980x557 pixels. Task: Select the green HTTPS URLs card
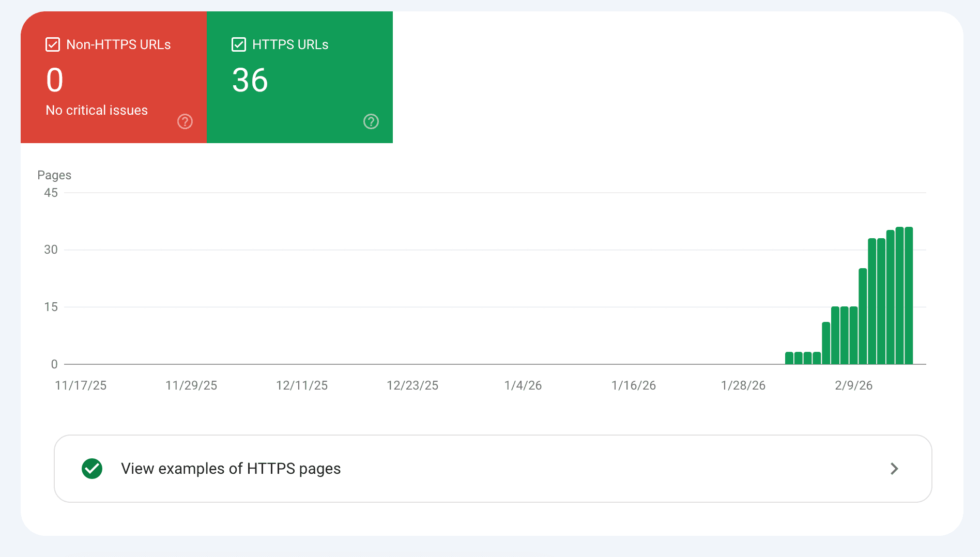pyautogui.click(x=299, y=77)
